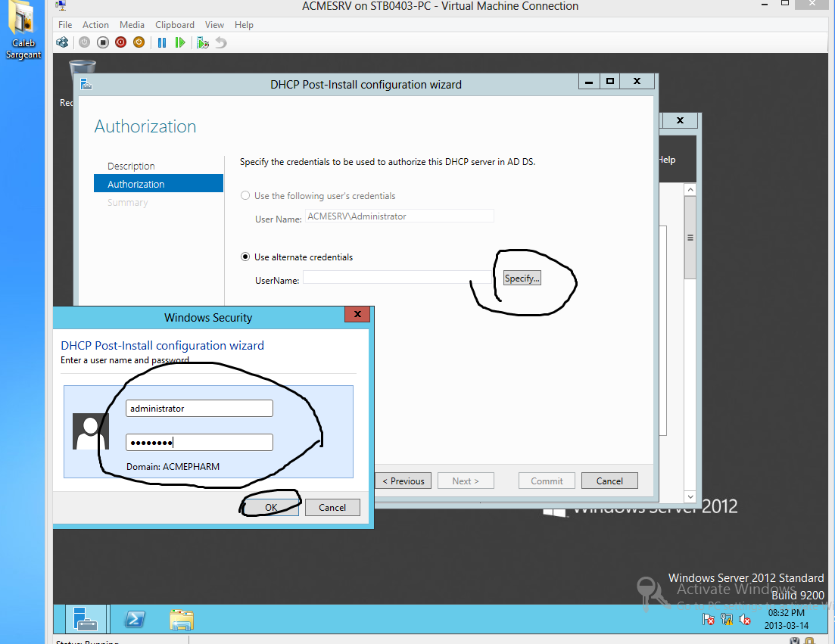835x644 pixels.
Task: Click the DHCP wizard title bar icon
Action: pyautogui.click(x=86, y=84)
